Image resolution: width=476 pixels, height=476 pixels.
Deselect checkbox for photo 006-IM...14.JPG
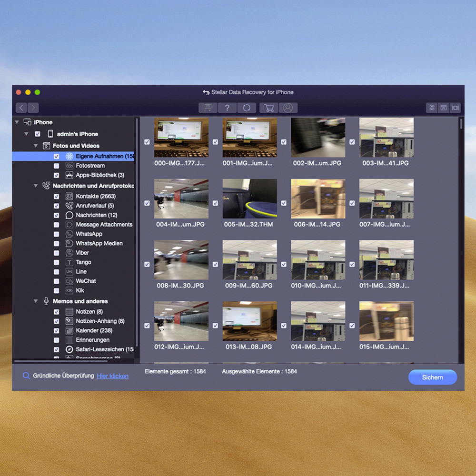coord(284,203)
